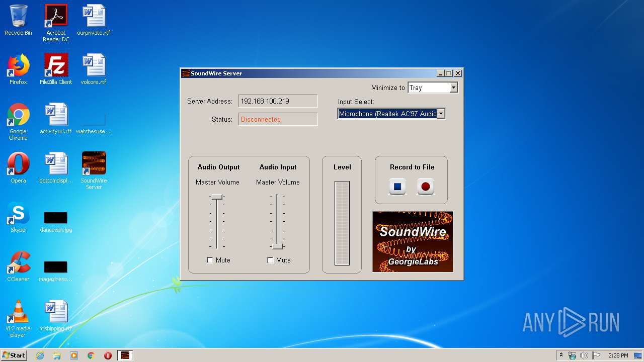Select the ourprivate.rtf desktop file
The image size is (644, 362).
tap(94, 21)
